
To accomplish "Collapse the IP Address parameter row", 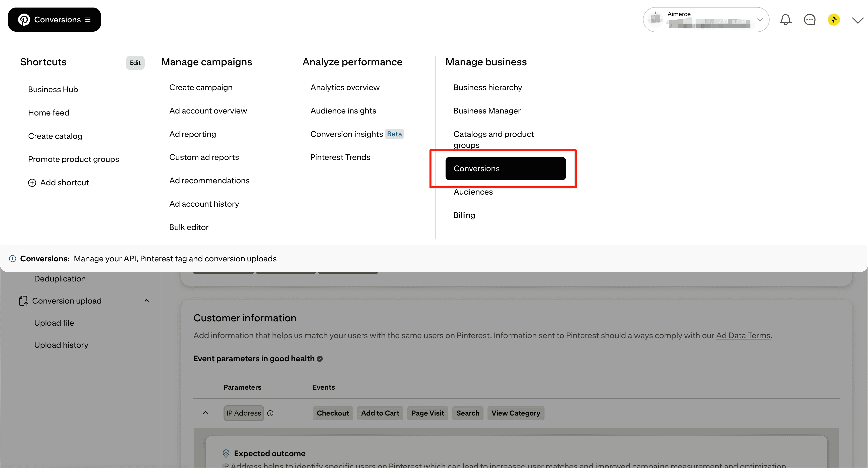I will (205, 413).
